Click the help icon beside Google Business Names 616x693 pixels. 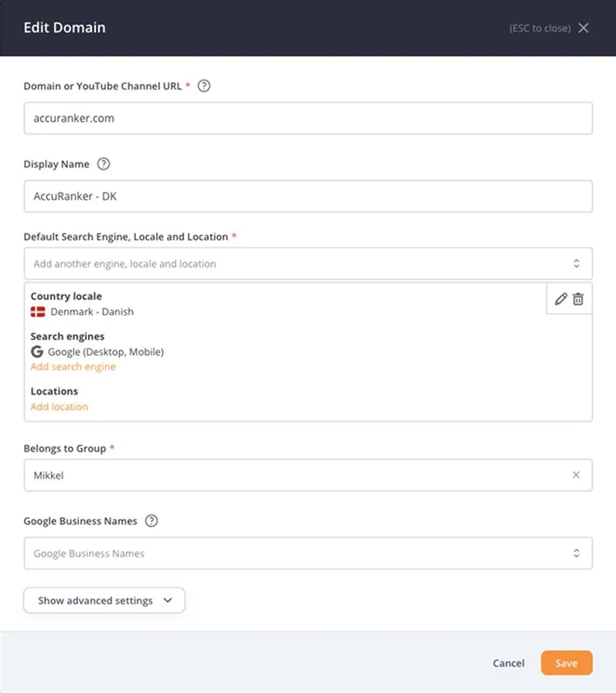(x=151, y=521)
